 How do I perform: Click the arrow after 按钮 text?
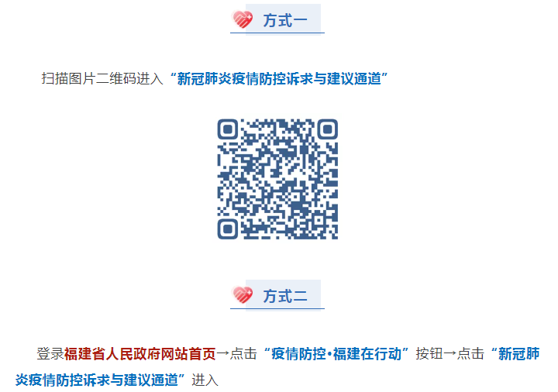coord(449,353)
